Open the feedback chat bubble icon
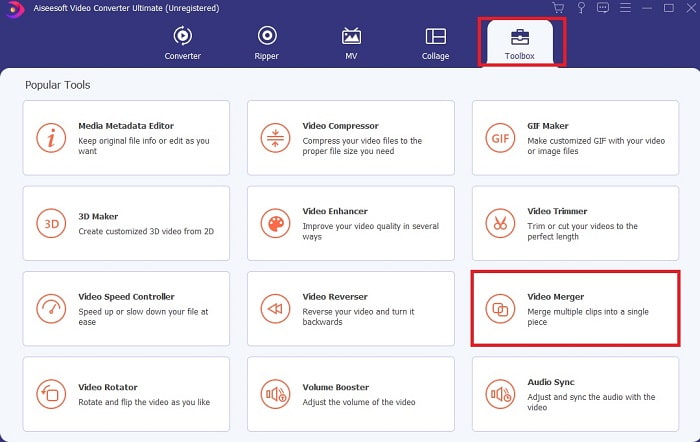The image size is (700, 442). tap(603, 8)
